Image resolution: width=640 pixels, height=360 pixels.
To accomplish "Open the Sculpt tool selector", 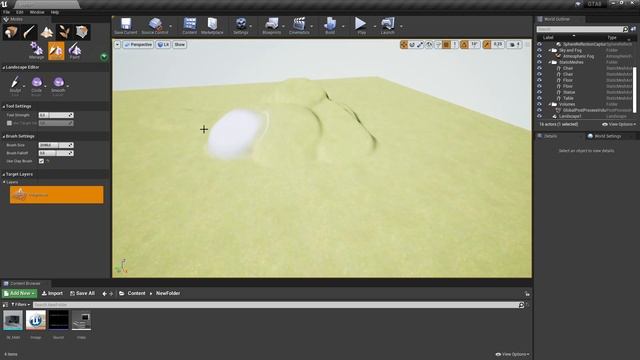I will (x=16, y=85).
